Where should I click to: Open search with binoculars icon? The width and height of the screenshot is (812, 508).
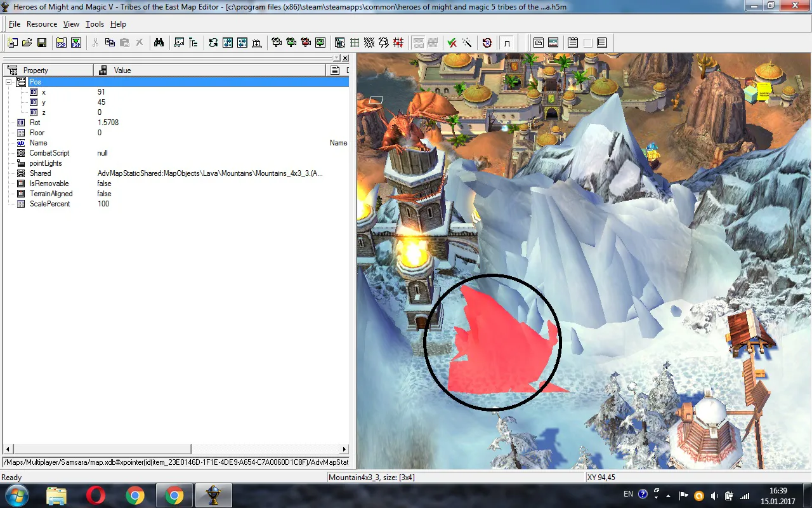pos(159,43)
